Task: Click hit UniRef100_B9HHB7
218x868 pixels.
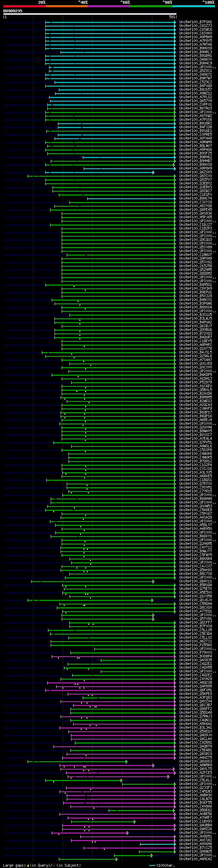Action: pyautogui.click(x=196, y=161)
